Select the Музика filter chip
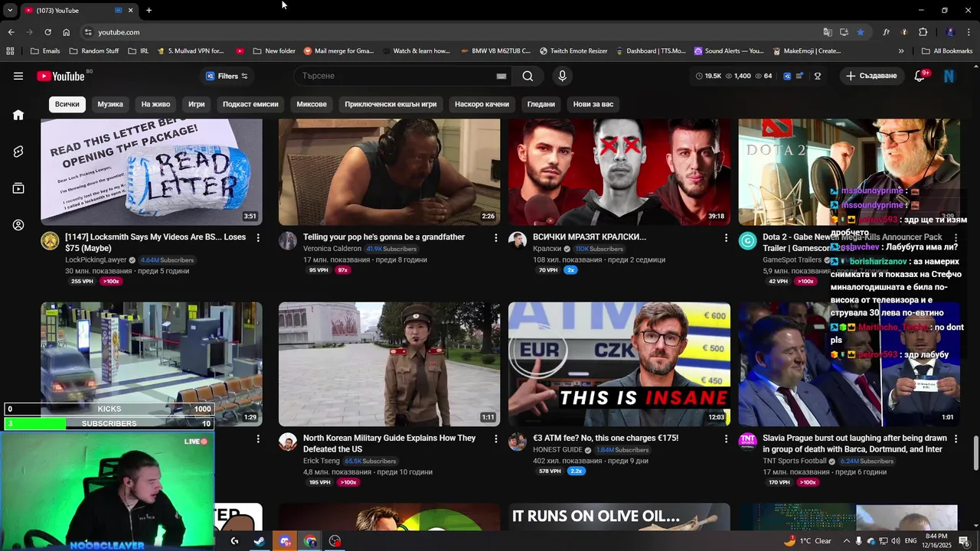The height and width of the screenshot is (551, 980). (x=110, y=104)
